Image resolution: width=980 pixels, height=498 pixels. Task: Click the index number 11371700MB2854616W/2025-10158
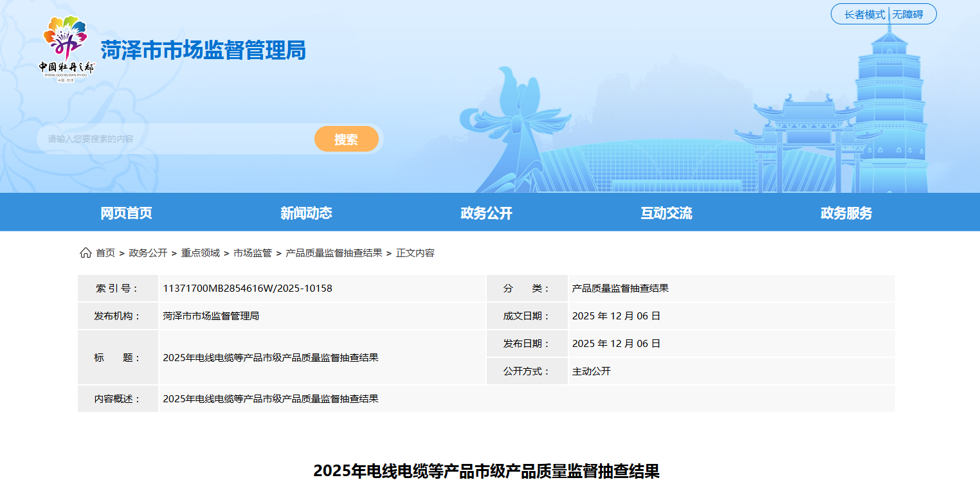[248, 289]
